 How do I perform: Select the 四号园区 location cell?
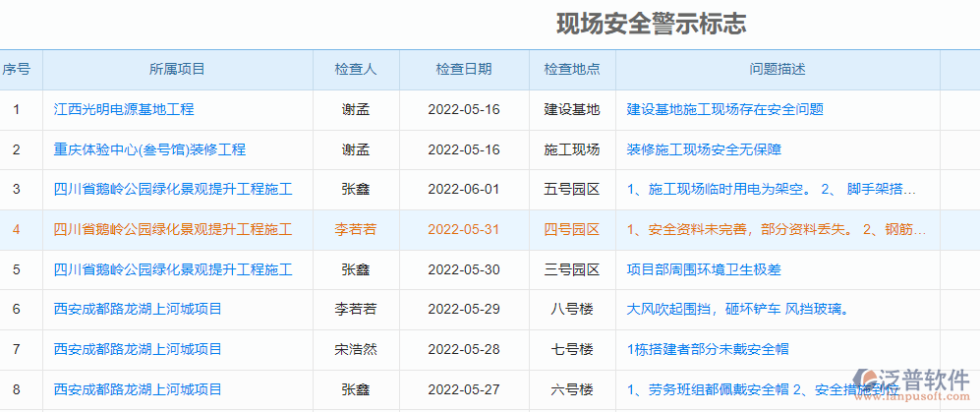click(572, 229)
